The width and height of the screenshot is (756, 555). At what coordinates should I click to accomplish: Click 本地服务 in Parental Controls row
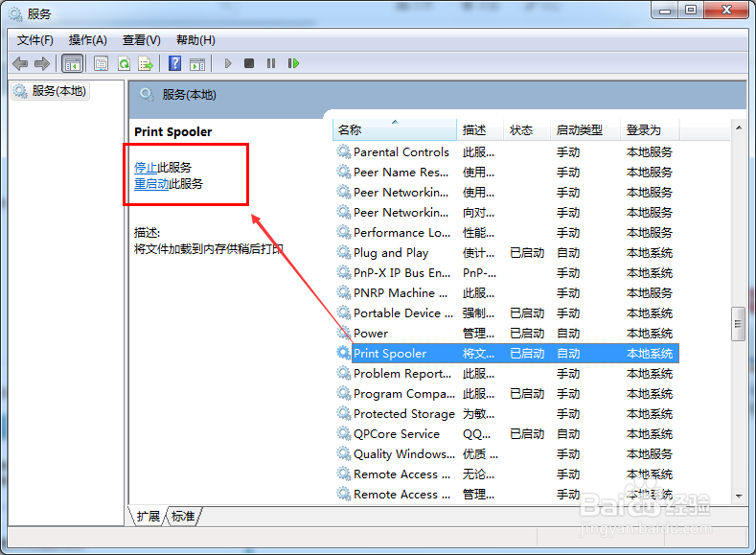(x=650, y=152)
